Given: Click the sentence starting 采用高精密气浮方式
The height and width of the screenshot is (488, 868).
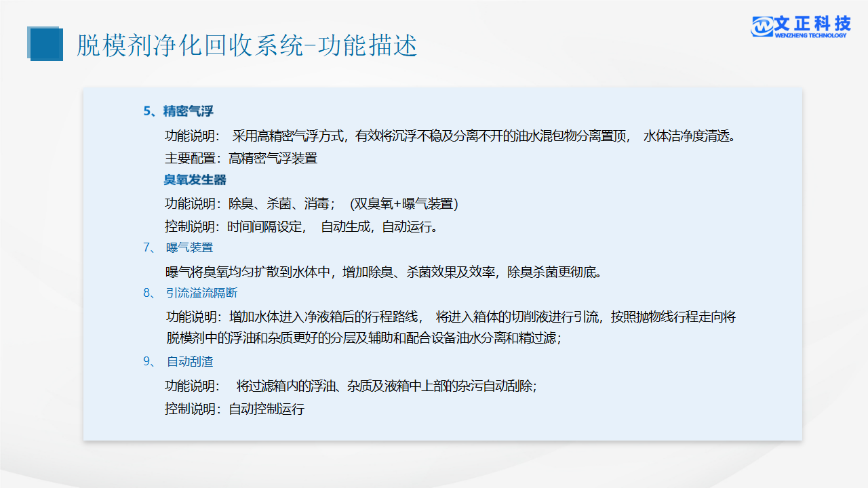Looking at the screenshot, I should pyautogui.click(x=484, y=136).
